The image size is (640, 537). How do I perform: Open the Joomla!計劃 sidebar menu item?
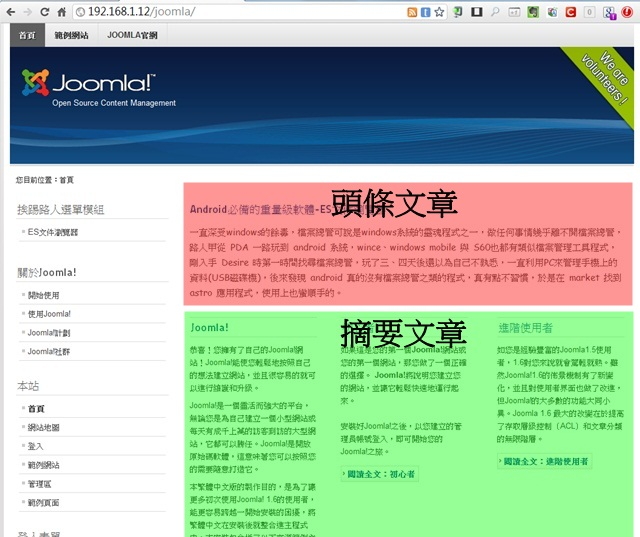click(49, 333)
